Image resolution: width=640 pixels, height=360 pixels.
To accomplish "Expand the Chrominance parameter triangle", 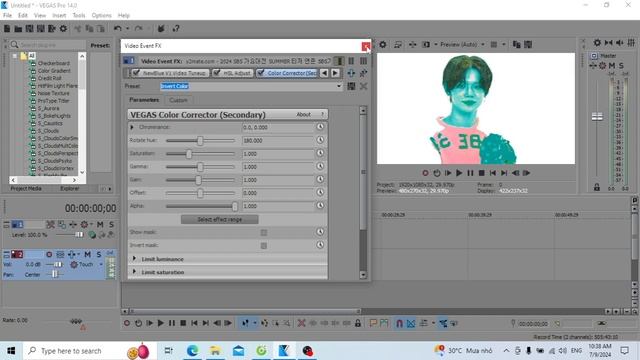I will tap(132, 127).
